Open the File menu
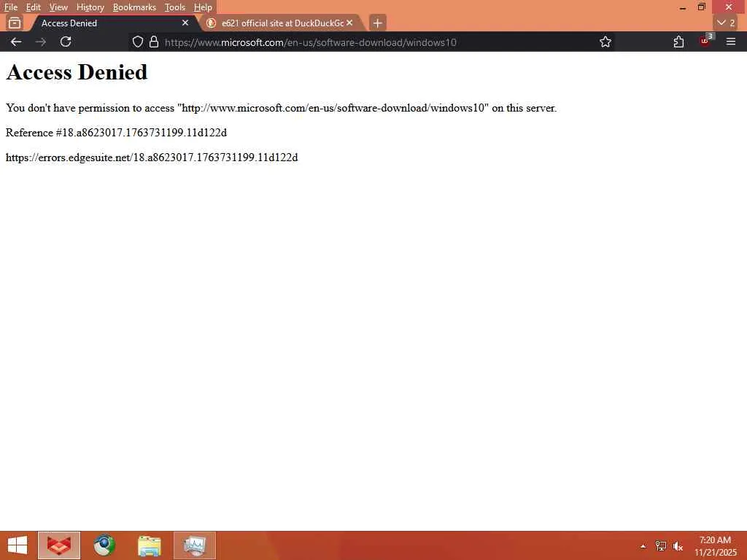The image size is (747, 560). [x=10, y=7]
